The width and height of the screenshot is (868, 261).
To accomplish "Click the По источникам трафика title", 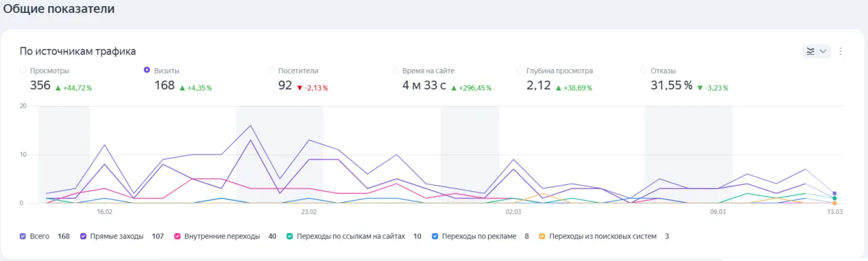I will tap(77, 51).
